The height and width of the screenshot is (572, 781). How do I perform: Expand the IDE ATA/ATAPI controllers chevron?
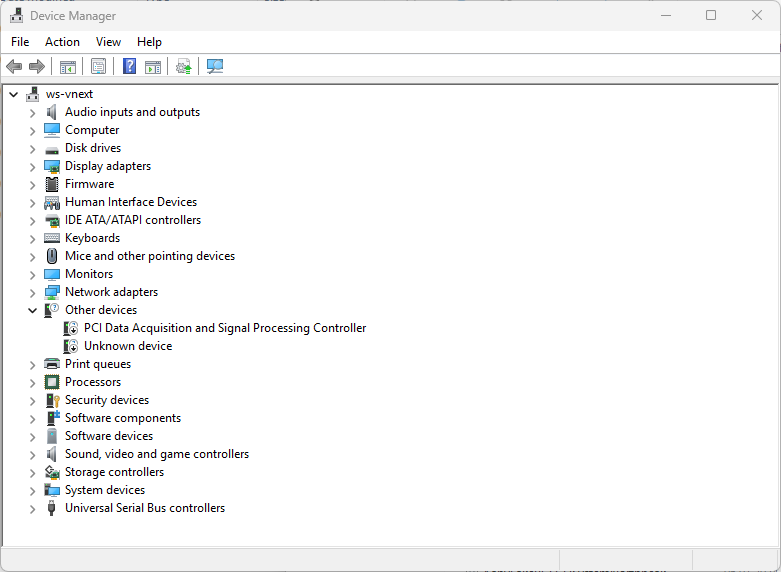click(32, 221)
